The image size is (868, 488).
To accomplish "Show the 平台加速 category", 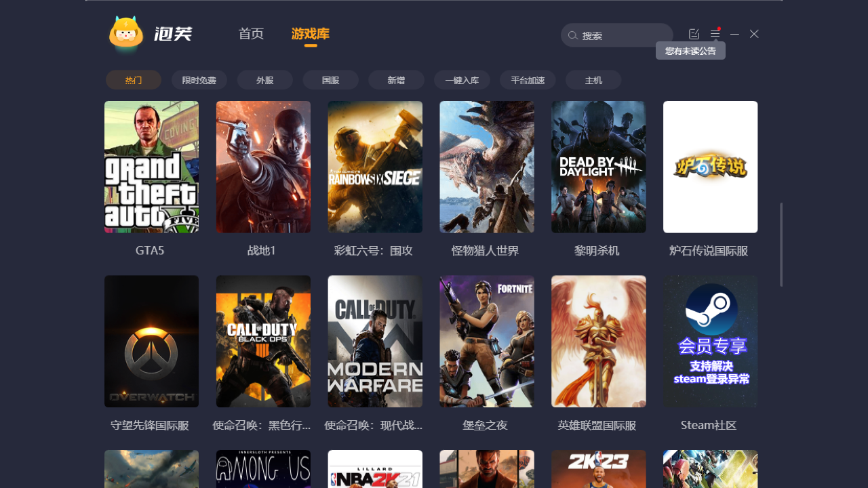I will click(528, 80).
